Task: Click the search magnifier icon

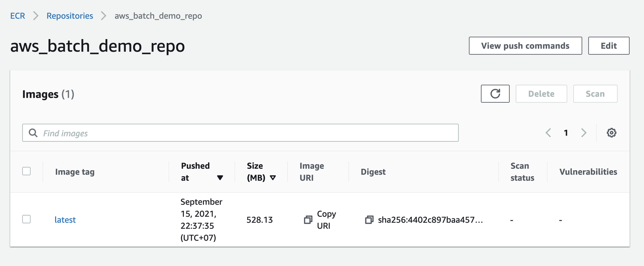Action: pos(33,133)
